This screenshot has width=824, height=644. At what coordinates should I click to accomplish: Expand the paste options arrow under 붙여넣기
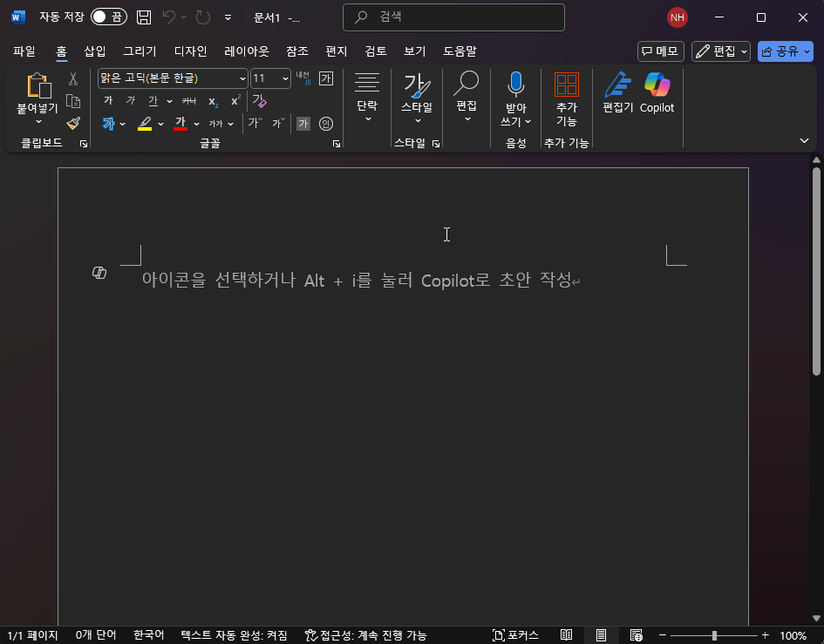(38, 122)
